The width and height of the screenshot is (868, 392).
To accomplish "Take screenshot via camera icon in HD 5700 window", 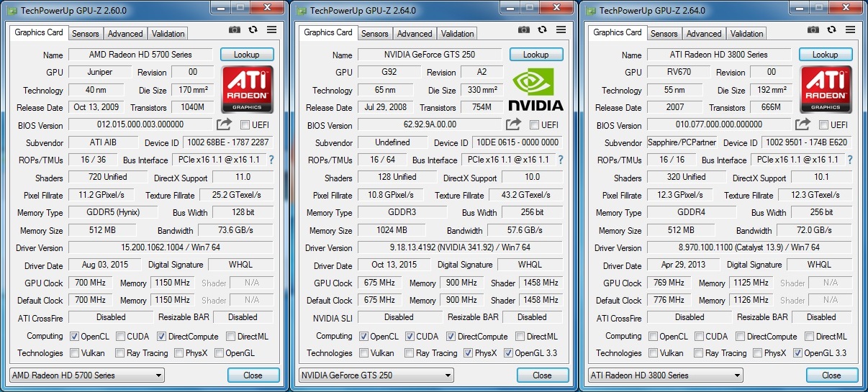I will (235, 29).
